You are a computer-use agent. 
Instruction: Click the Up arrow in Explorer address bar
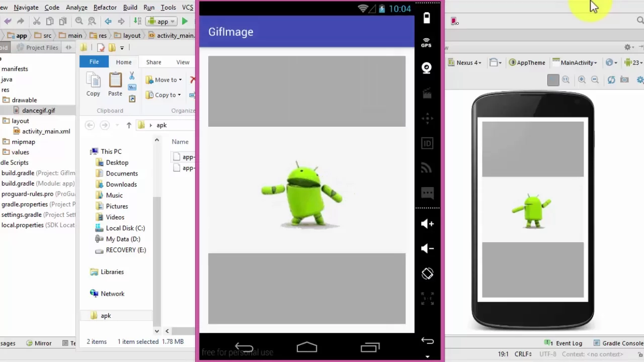pos(129,125)
